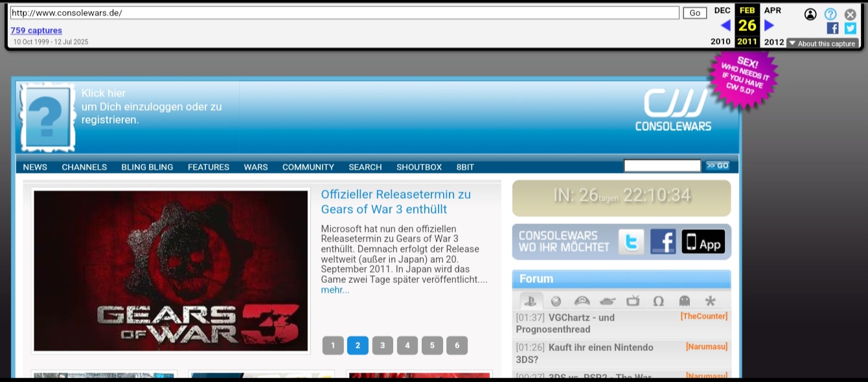The image size is (868, 382).
Task: Open the WARS menu
Action: (256, 167)
